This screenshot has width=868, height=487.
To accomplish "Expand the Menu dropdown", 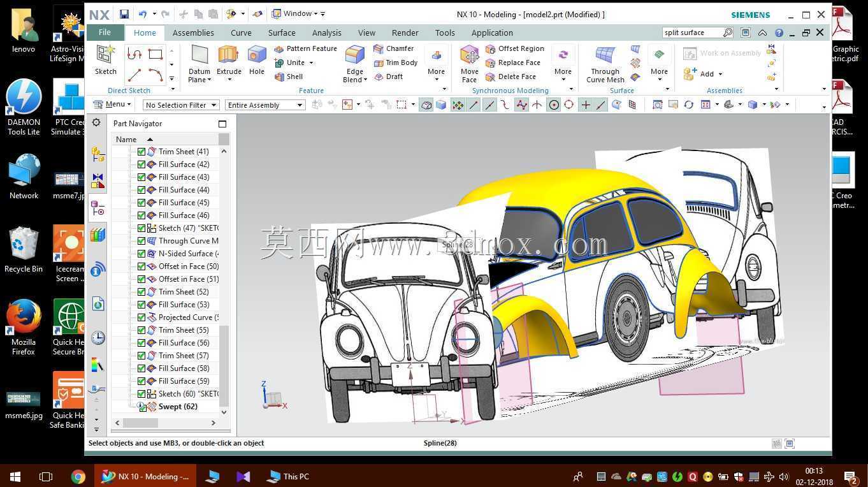I will pyautogui.click(x=112, y=105).
